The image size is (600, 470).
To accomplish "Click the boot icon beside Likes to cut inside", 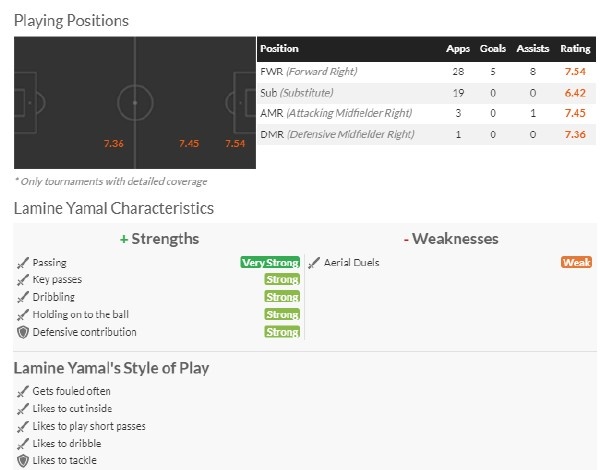I will pyautogui.click(x=22, y=408).
